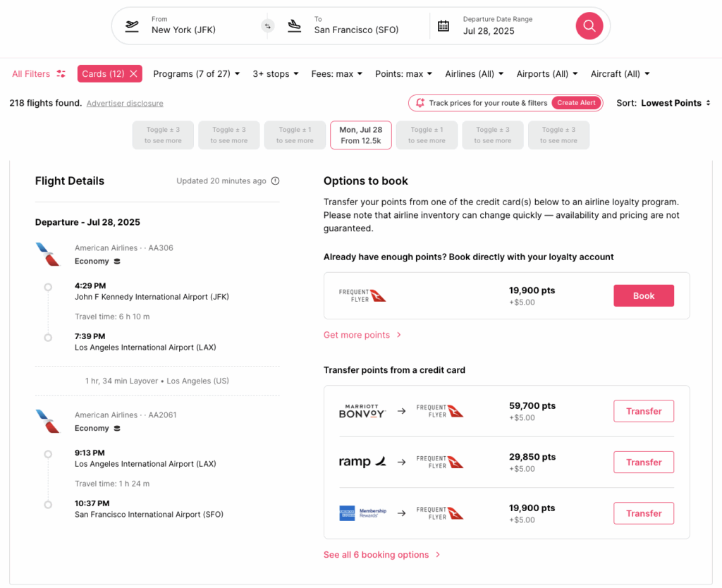Viewport: 722px width, 588px height.
Task: Click the magnifier search button
Action: coord(589,26)
